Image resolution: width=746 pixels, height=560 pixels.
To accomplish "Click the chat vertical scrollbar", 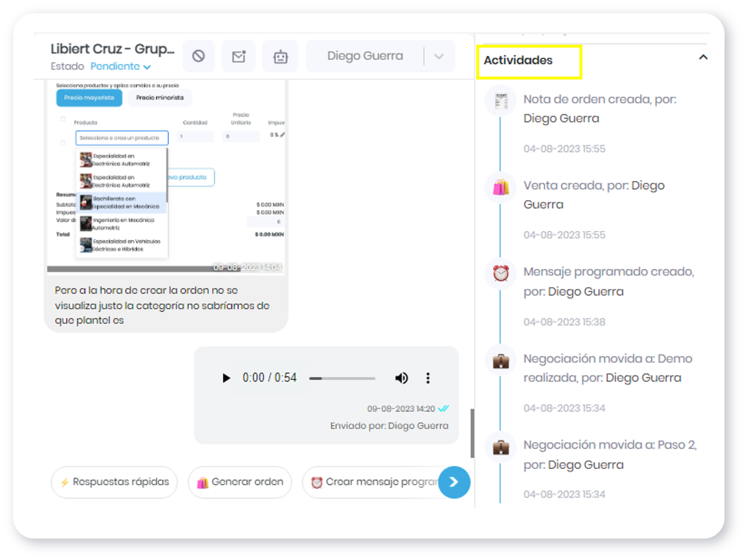I will [472, 433].
